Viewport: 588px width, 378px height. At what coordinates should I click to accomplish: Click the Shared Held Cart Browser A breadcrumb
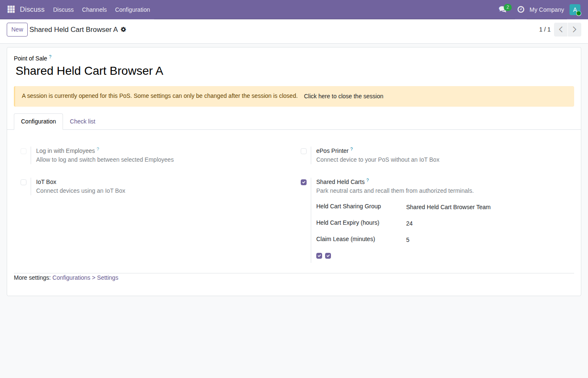point(73,29)
